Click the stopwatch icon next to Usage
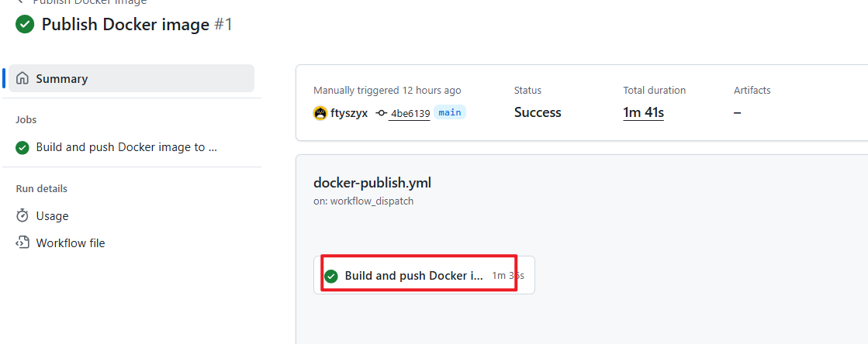This screenshot has height=344, width=868. coord(22,215)
